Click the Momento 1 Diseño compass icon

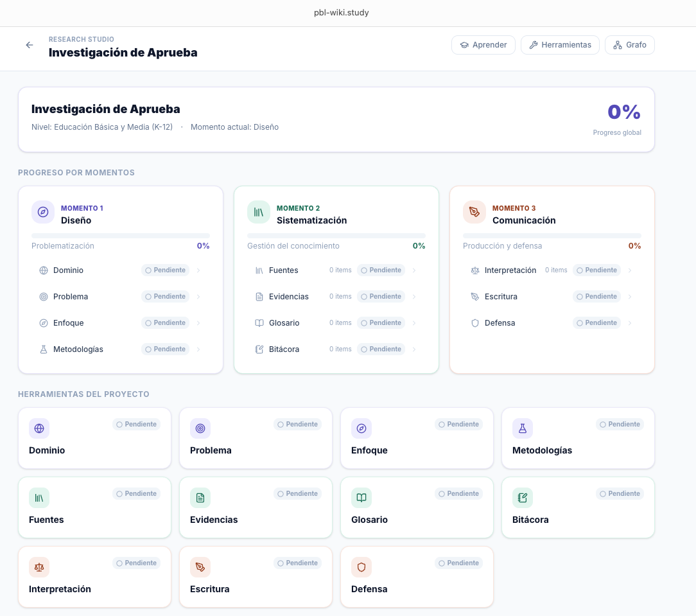(x=43, y=212)
